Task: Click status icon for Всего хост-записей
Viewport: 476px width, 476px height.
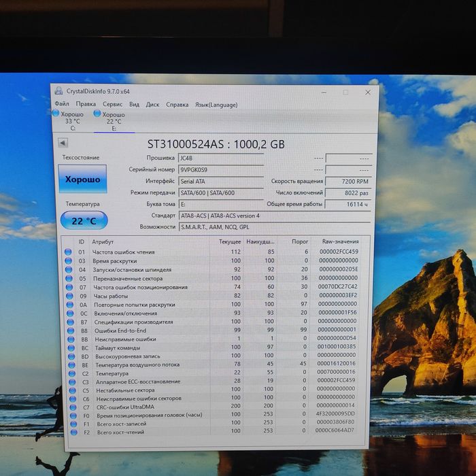Action: pyautogui.click(x=73, y=424)
